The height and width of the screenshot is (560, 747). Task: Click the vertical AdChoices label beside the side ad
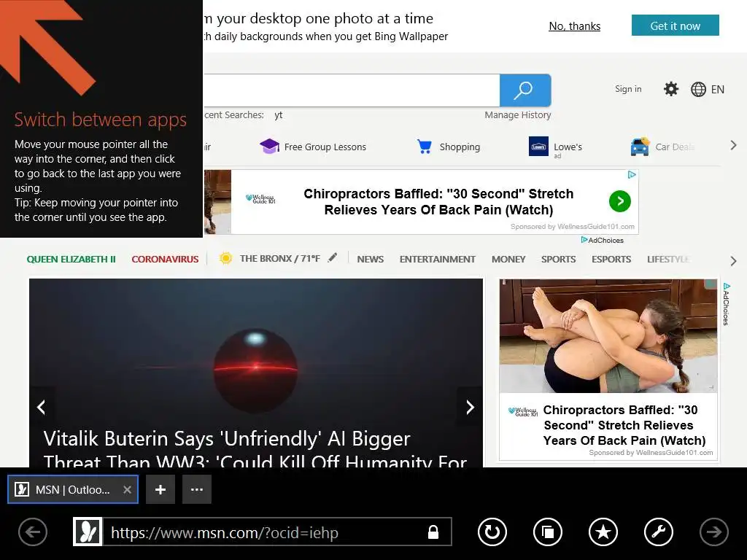726,304
